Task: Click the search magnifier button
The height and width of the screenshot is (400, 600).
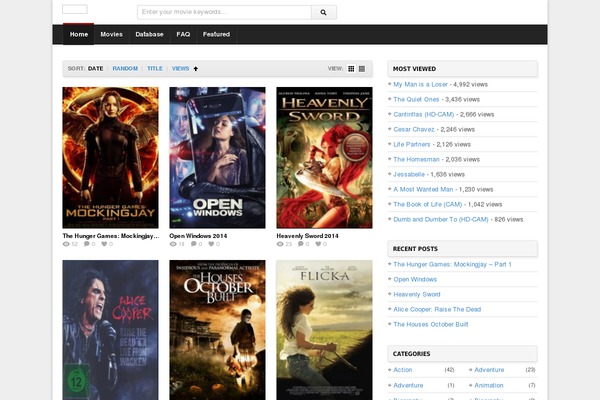Action: [324, 12]
